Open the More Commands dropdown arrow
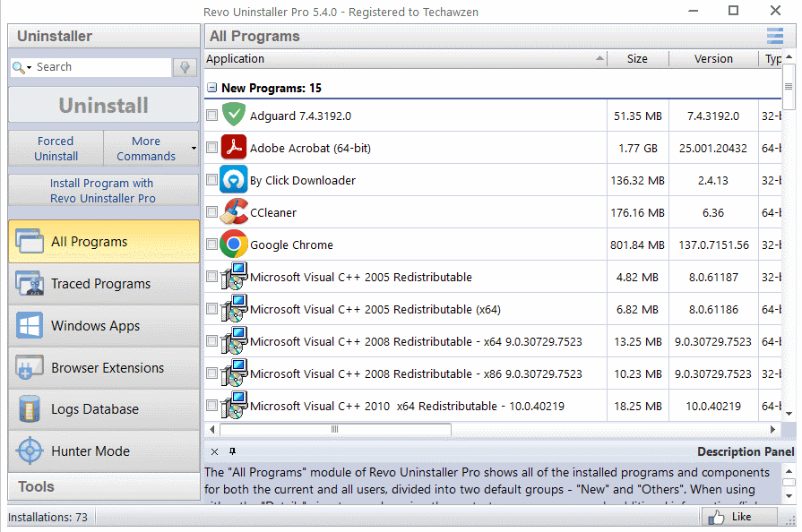 pyautogui.click(x=194, y=148)
